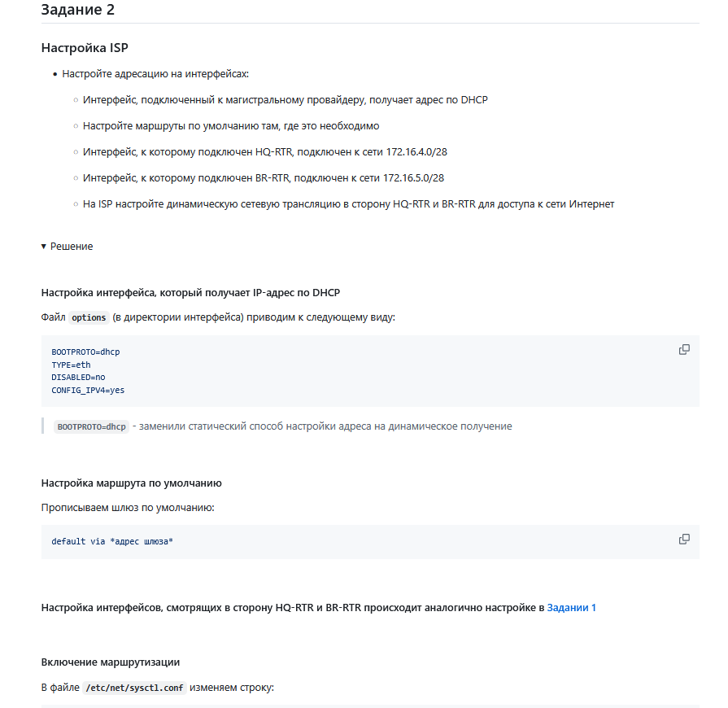This screenshot has width=728, height=708.
Task: Click the Прописываем шлюз по умолчанию paragraph
Action: click(x=128, y=507)
